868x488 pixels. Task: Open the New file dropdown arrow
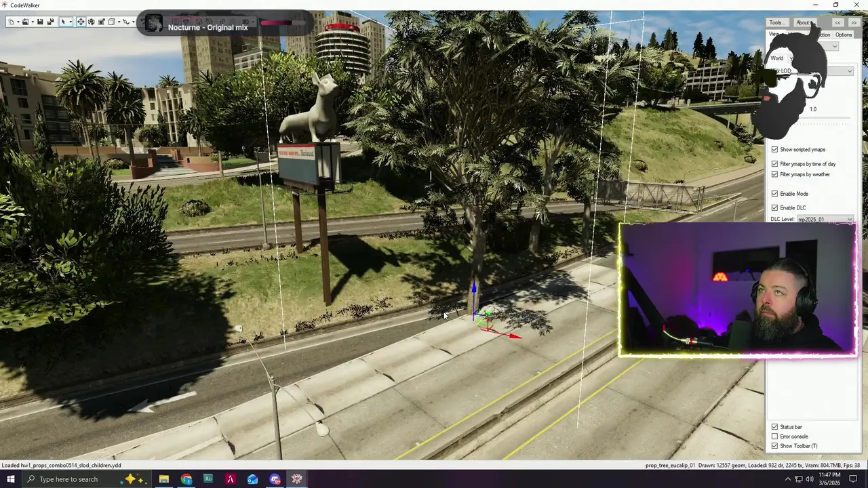(18, 22)
